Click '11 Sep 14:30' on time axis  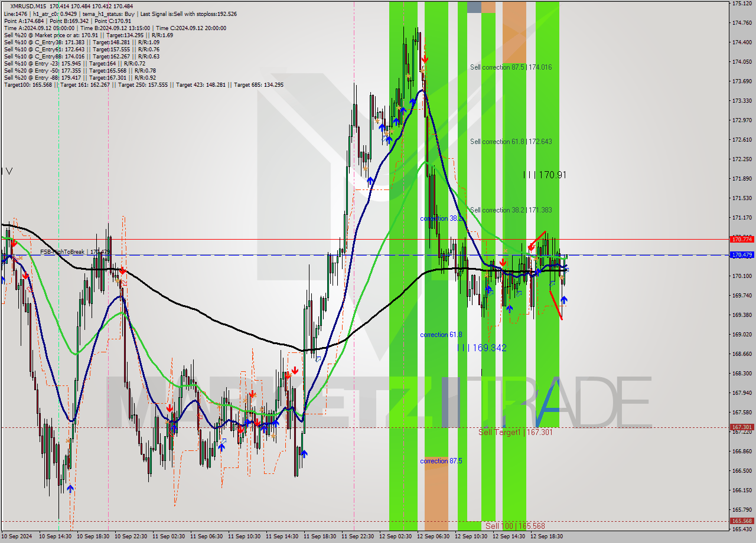click(282, 537)
